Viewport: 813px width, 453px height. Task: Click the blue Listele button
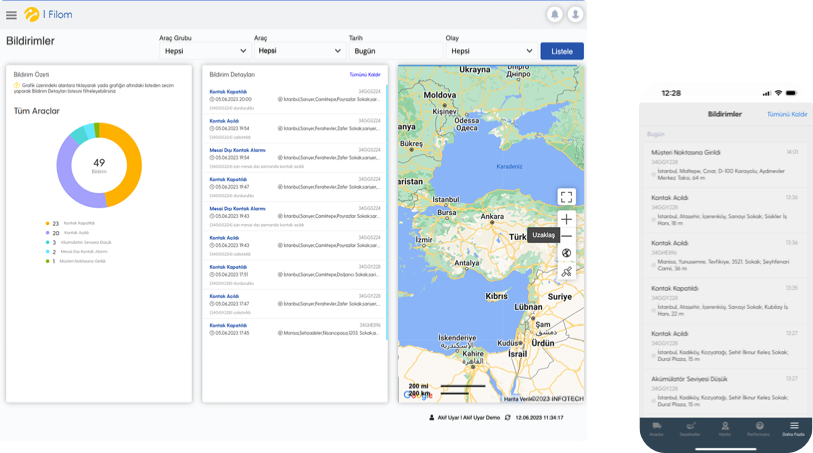(562, 50)
